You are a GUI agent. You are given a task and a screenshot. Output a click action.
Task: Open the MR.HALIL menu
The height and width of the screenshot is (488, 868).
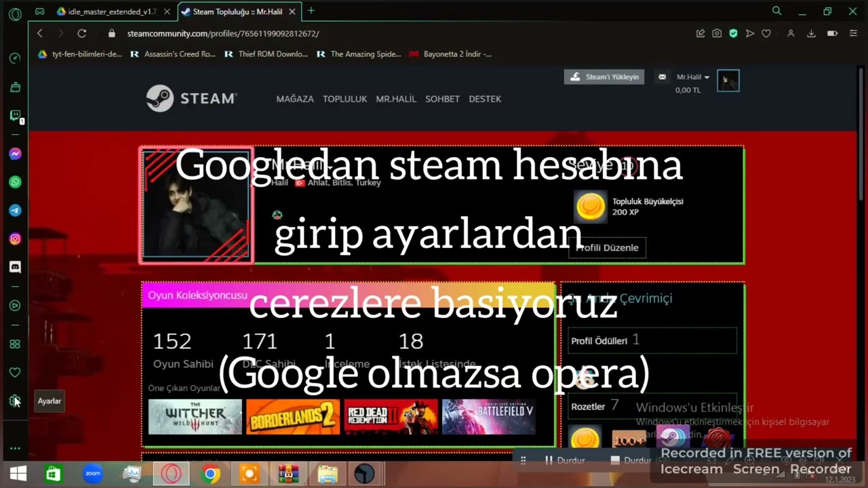[x=396, y=99]
